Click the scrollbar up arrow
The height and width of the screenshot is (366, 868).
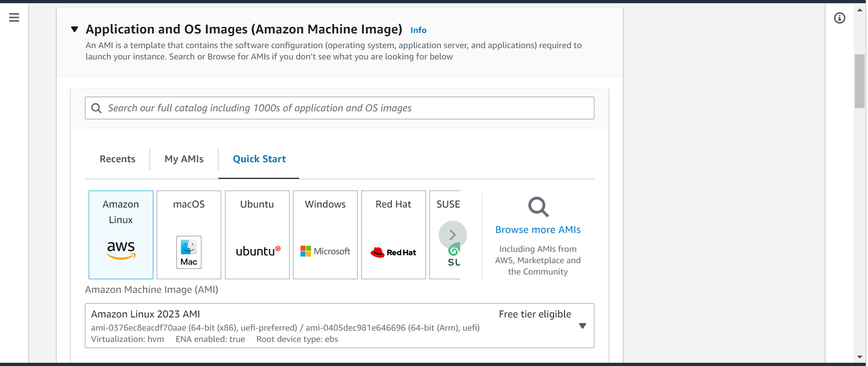860,9
